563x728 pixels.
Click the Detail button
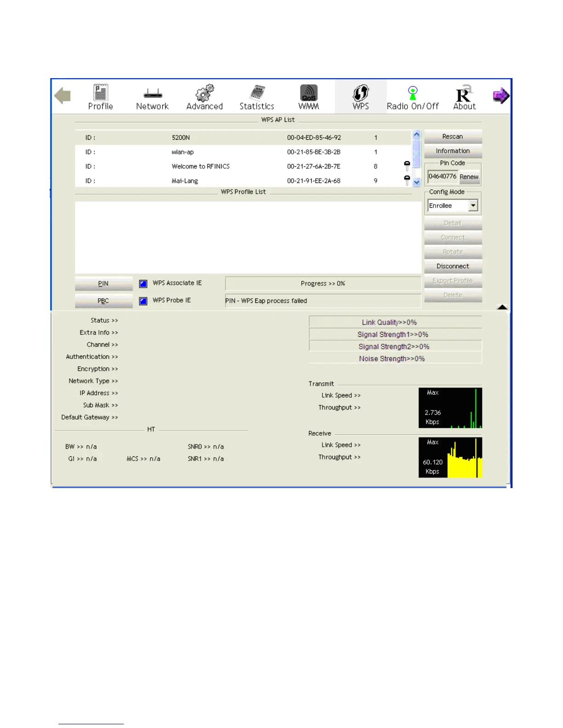453,223
